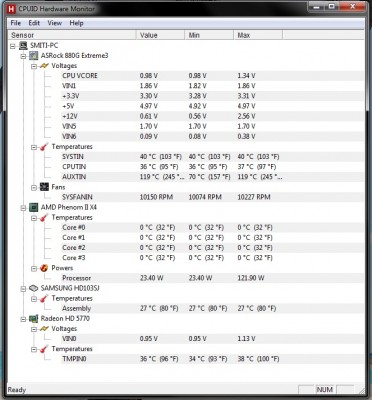Collapse the ASRock 880G Extreme3 node
The height and width of the screenshot is (400, 372).
(23, 56)
